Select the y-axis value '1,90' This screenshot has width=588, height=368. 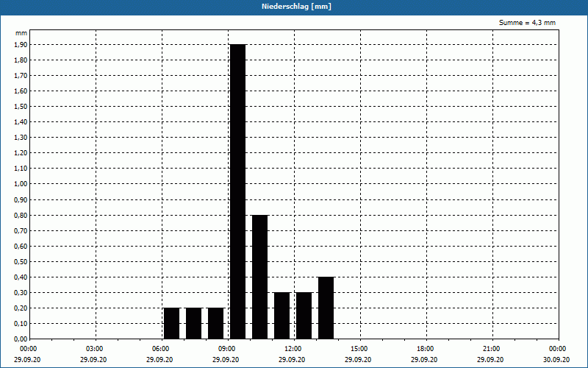21,44
